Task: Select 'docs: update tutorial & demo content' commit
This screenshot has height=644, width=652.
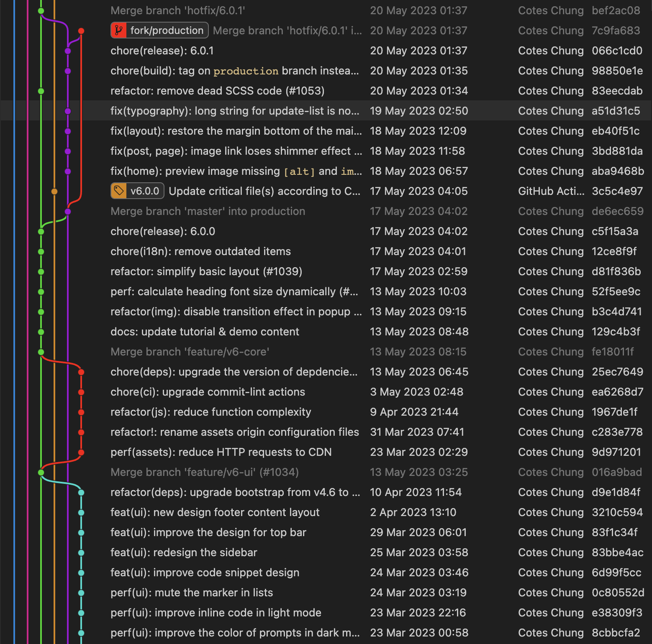Action: (x=326, y=332)
